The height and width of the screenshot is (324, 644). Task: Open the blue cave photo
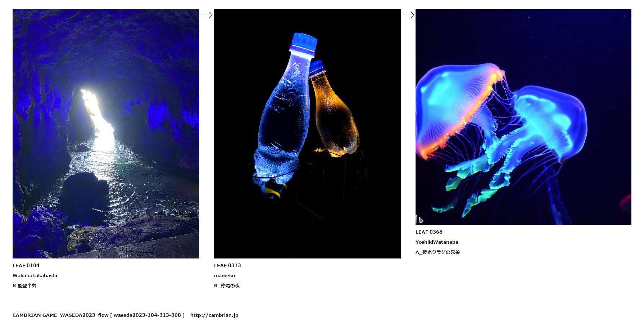pos(106,134)
